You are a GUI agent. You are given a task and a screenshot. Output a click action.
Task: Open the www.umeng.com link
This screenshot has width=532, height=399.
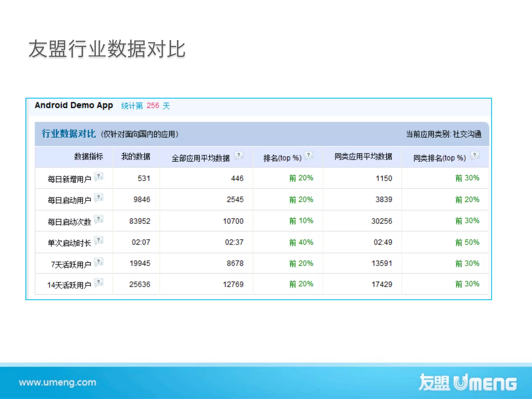click(57, 382)
